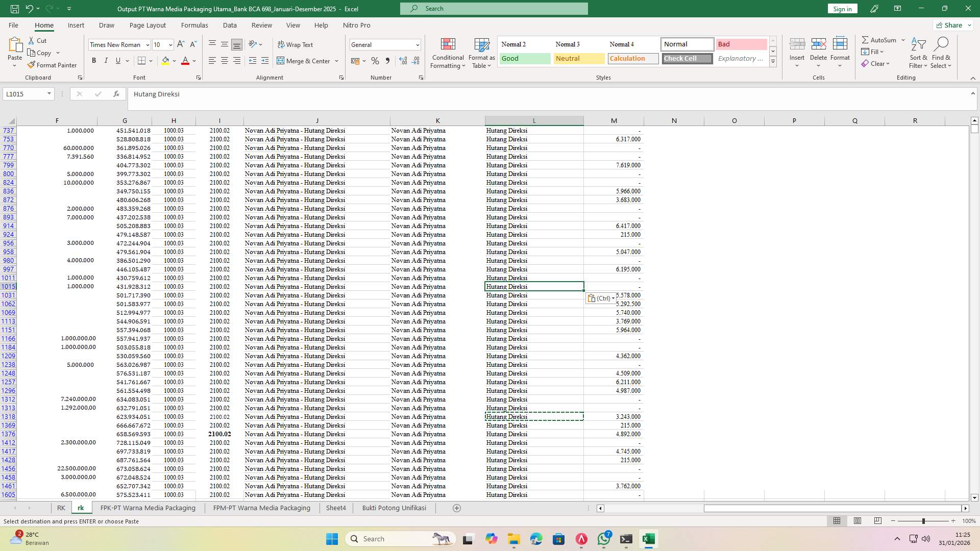Click the AutoSum button

tap(880, 39)
